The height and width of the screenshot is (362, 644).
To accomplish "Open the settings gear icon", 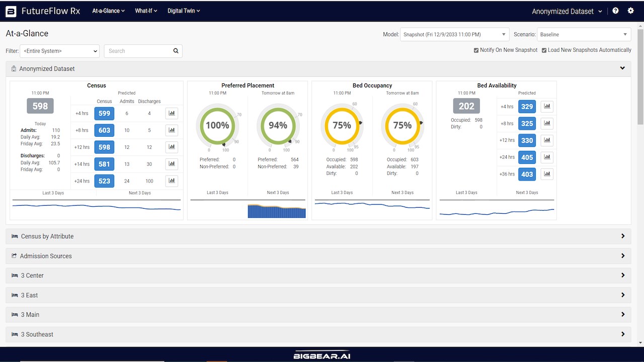I will coord(631,11).
